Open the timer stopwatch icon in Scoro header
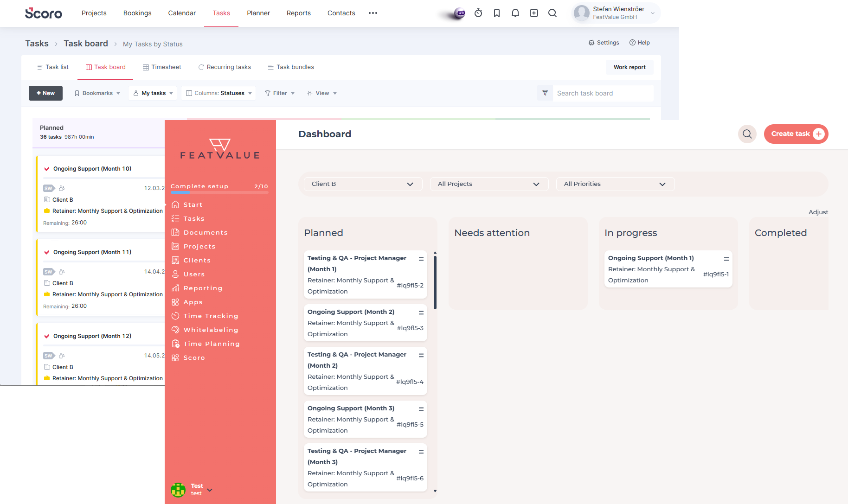848x504 pixels. 478,13
